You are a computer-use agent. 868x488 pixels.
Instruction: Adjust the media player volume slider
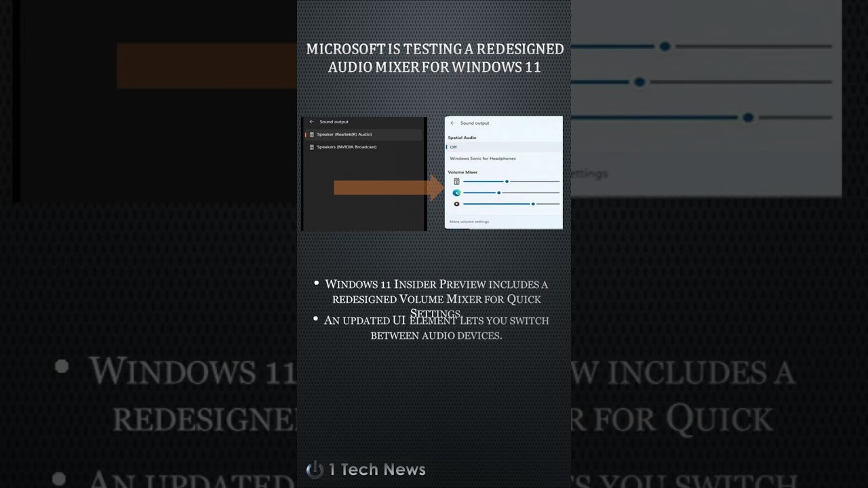click(511, 204)
